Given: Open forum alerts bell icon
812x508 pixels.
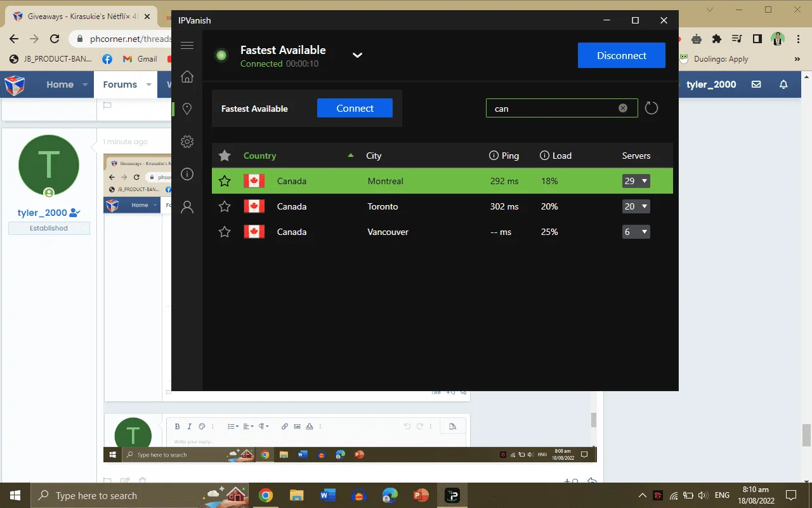Looking at the screenshot, I should point(783,84).
